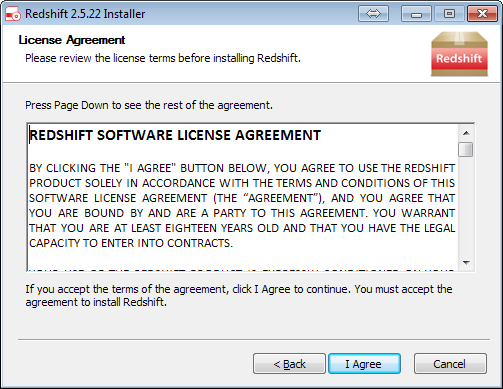Click the 'Please review the license terms' subtitle
Screen dimensions: 503x389
(163, 58)
